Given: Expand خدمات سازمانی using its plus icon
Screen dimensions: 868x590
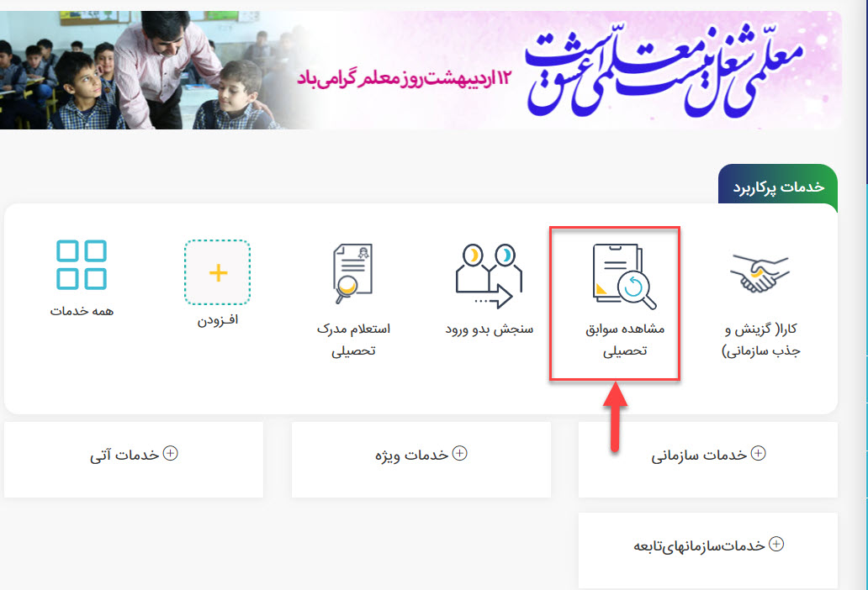Looking at the screenshot, I should coord(758,453).
